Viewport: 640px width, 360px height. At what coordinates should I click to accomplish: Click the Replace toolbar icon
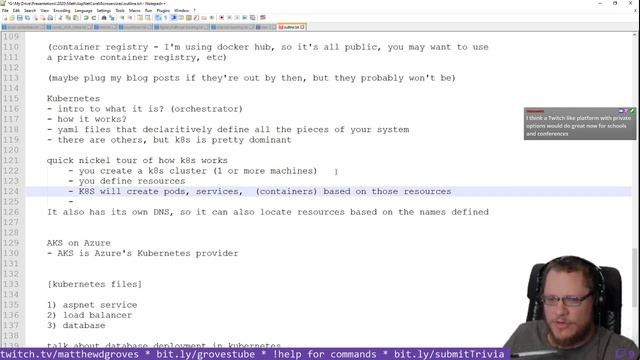pos(112,18)
